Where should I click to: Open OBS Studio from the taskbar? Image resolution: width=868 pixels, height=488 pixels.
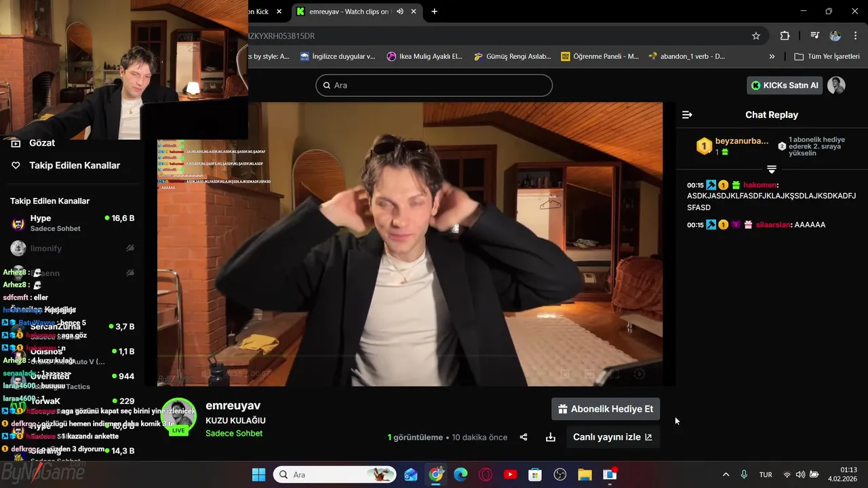click(x=560, y=474)
